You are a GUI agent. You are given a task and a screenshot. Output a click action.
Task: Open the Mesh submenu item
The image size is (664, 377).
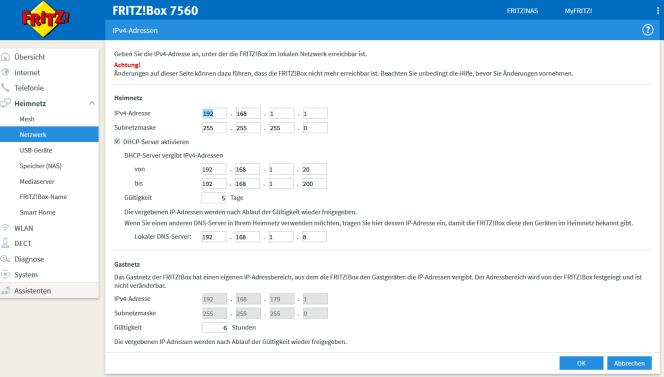click(27, 119)
